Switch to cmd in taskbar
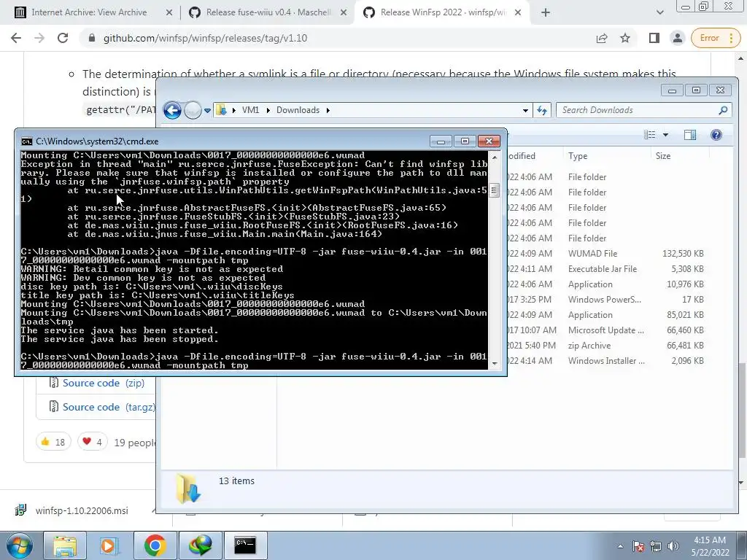The width and height of the screenshot is (747, 560). [x=245, y=545]
